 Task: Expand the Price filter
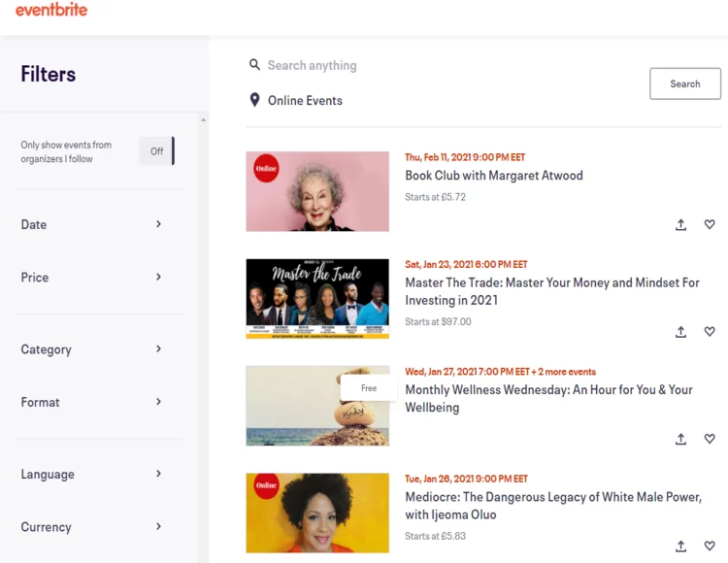[x=93, y=277]
